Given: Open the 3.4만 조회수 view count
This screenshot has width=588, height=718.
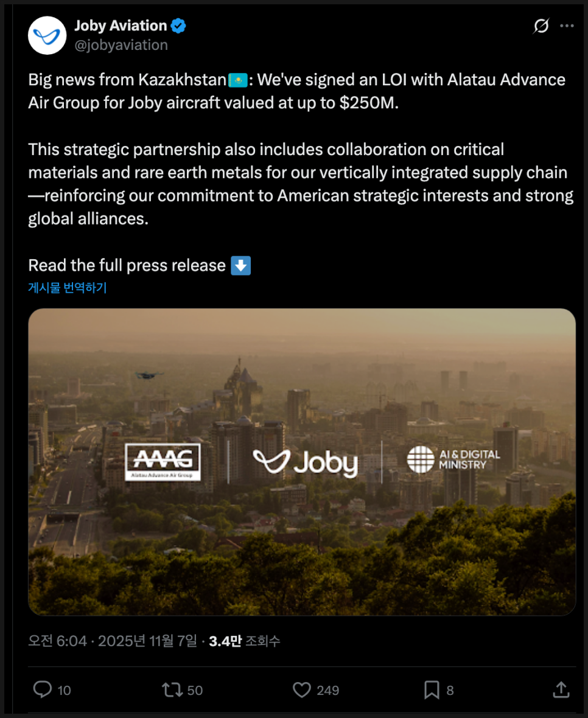Looking at the screenshot, I should (245, 641).
